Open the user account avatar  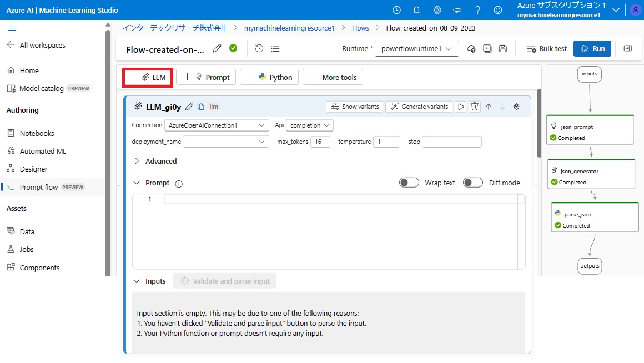635,10
